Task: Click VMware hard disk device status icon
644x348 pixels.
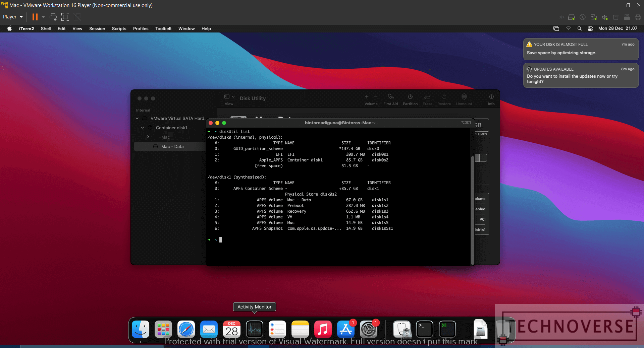Action: tap(572, 17)
